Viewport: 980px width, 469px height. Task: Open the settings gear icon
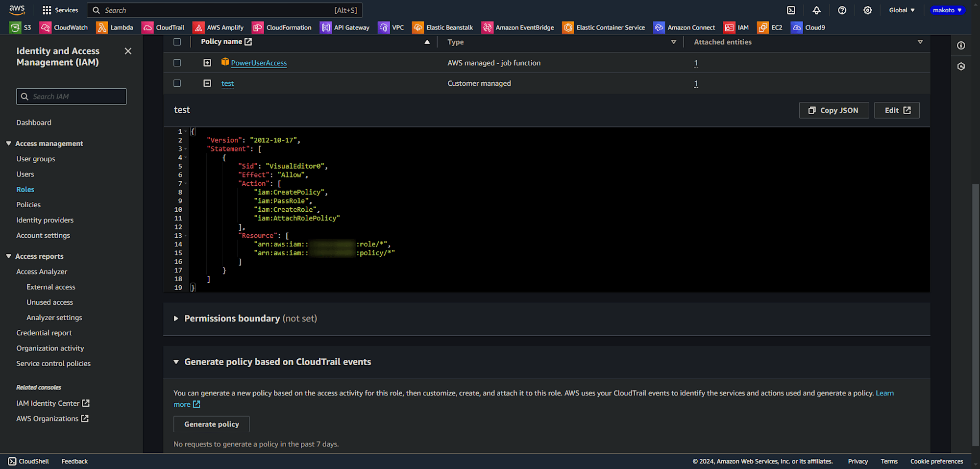point(868,10)
